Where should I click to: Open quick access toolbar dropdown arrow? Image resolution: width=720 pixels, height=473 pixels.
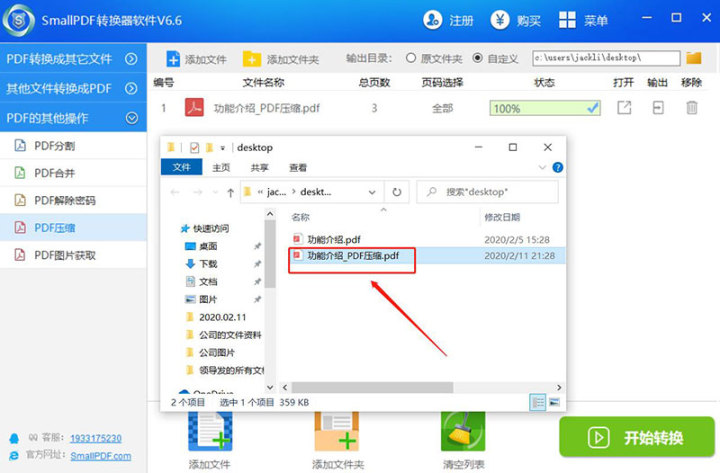[x=223, y=148]
